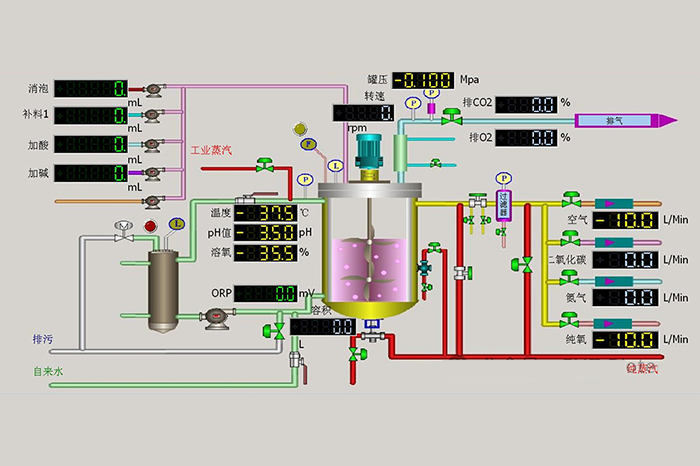Open the 二氧化碳 inlet valve
This screenshot has width=700, height=466.
pos(570,239)
